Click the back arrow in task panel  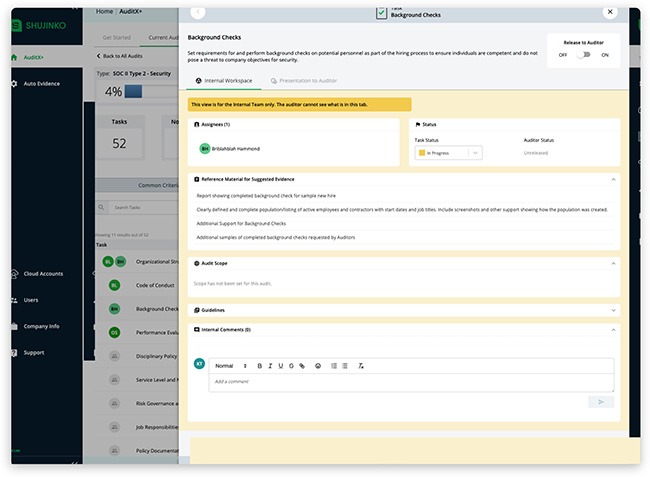(197, 11)
